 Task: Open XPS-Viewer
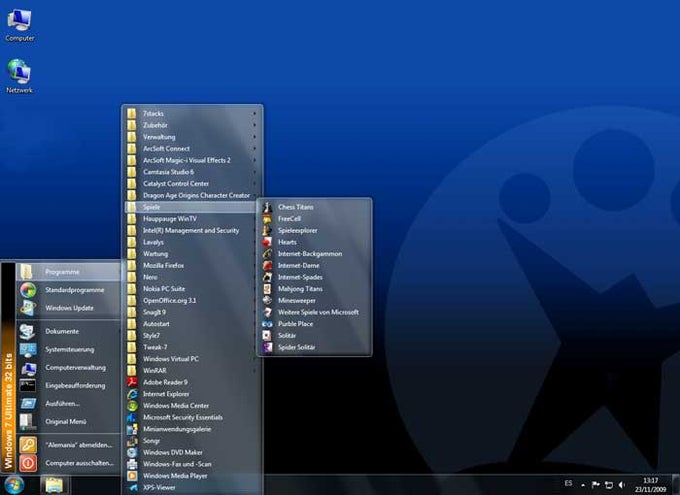193,487
